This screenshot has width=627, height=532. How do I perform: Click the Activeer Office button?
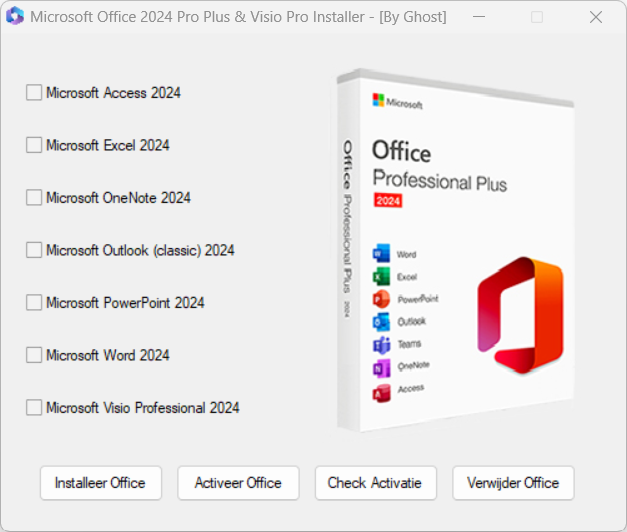coord(238,483)
